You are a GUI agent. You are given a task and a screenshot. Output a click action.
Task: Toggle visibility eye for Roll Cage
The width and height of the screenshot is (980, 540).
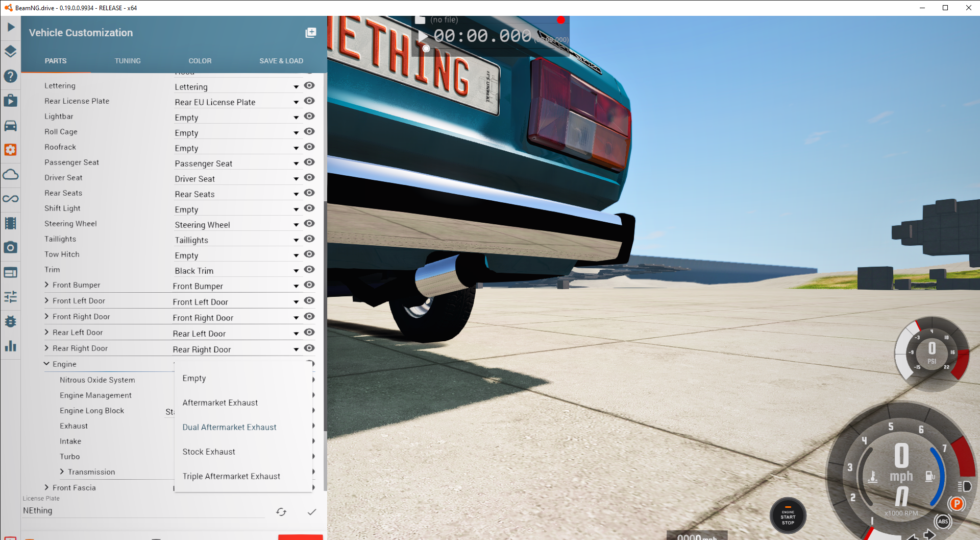pos(309,132)
